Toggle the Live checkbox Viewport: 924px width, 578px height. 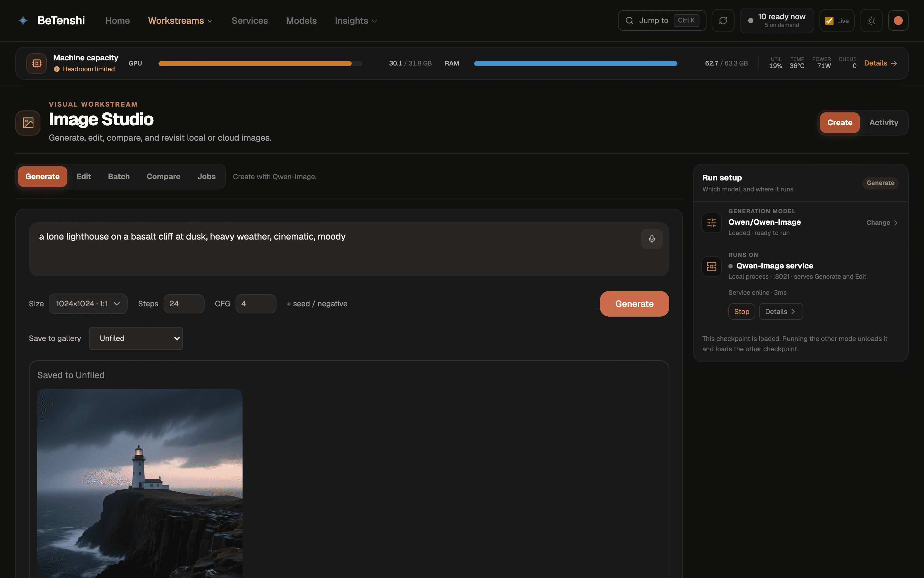tap(829, 21)
